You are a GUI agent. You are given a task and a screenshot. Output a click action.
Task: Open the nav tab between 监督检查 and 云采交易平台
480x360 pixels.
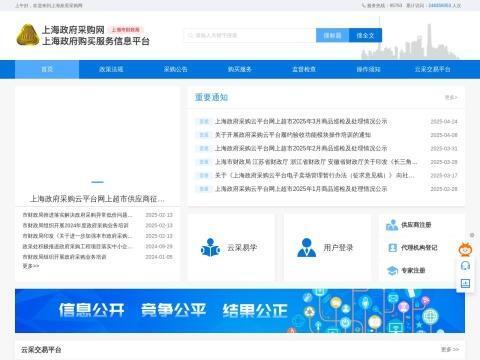point(368,69)
